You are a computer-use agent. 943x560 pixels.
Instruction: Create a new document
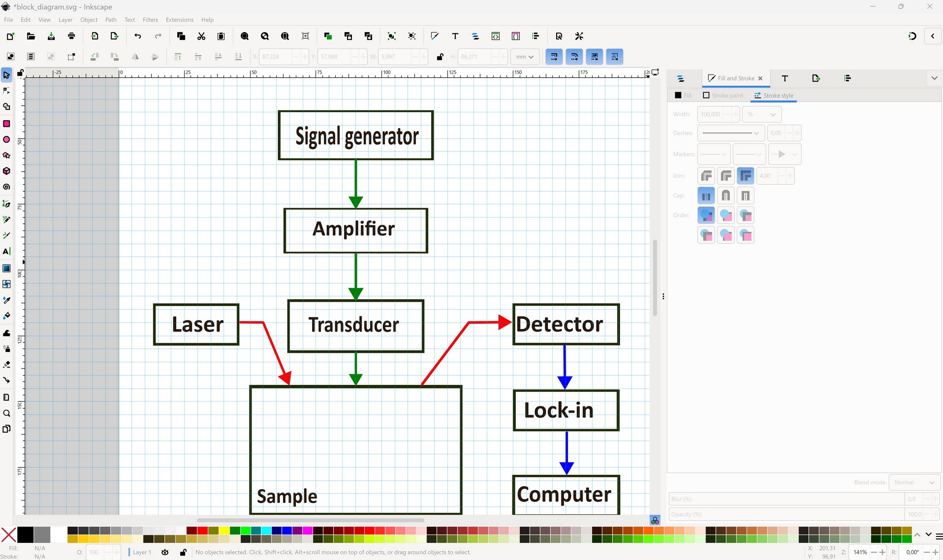[x=10, y=36]
